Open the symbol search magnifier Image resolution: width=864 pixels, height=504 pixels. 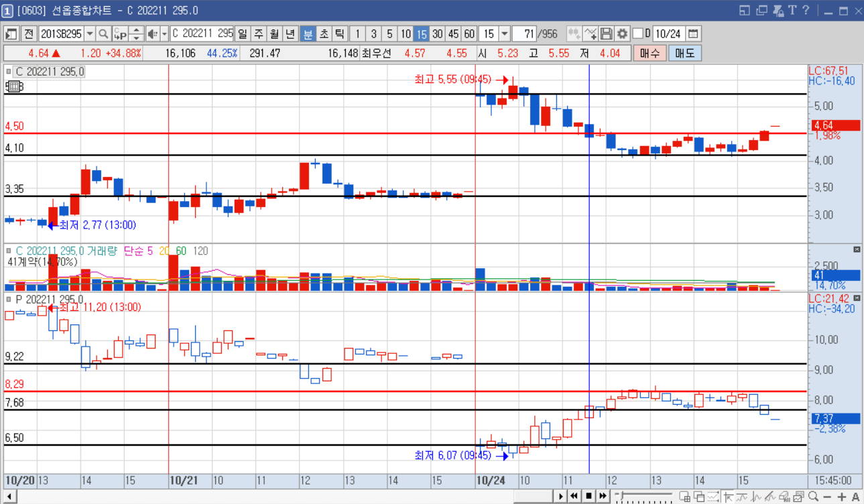[103, 34]
